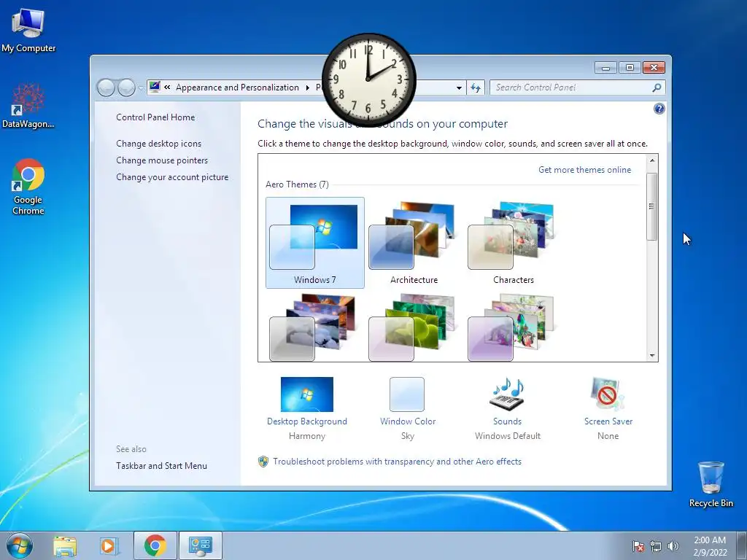Click the theme list scroll down arrow

[x=652, y=356]
